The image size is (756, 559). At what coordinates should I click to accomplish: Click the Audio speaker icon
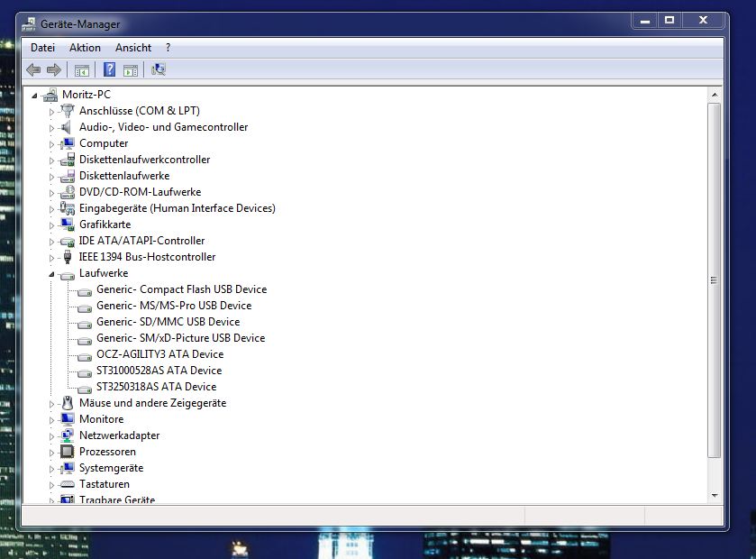click(67, 127)
